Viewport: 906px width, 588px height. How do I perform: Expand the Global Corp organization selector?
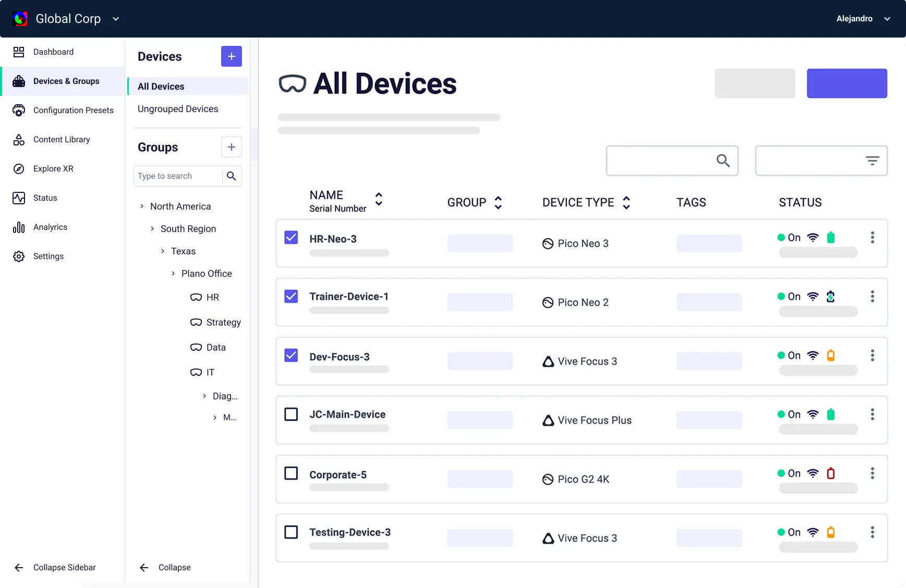click(x=116, y=18)
